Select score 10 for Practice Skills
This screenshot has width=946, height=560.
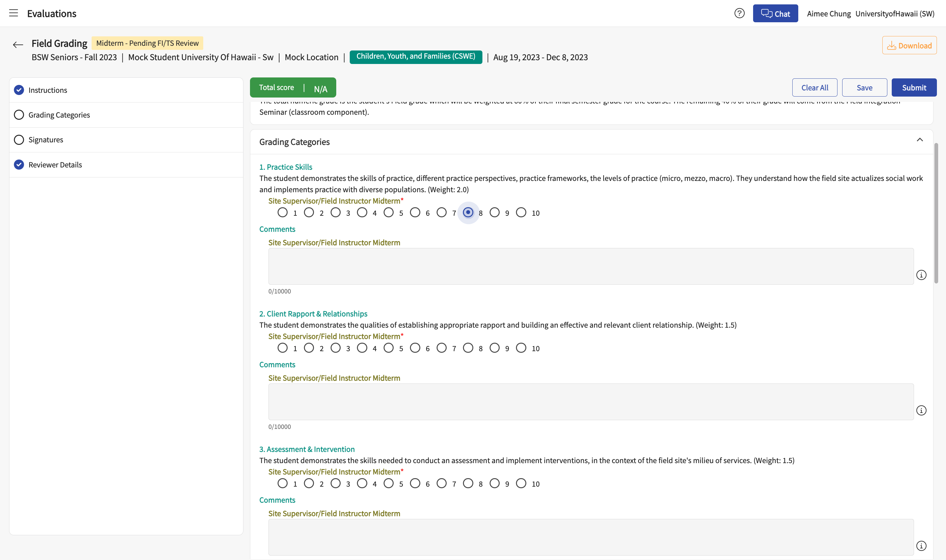[x=521, y=213]
